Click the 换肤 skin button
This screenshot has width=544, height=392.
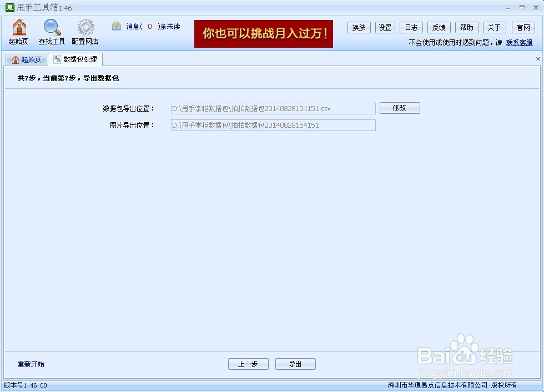[x=359, y=27]
